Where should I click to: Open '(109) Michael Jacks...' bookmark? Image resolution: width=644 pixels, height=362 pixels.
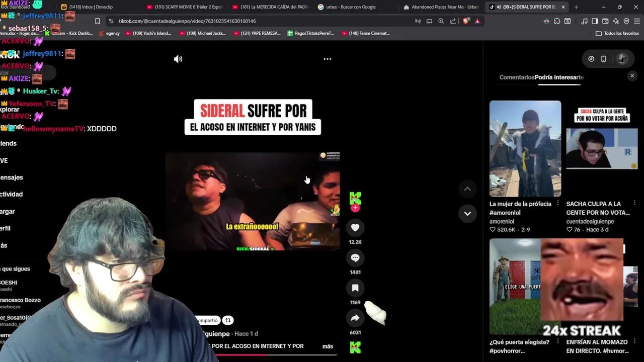coord(202,34)
